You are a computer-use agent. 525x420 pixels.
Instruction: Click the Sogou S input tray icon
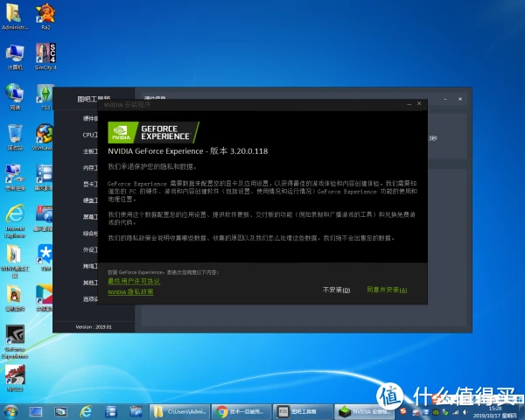pyautogui.click(x=403, y=411)
